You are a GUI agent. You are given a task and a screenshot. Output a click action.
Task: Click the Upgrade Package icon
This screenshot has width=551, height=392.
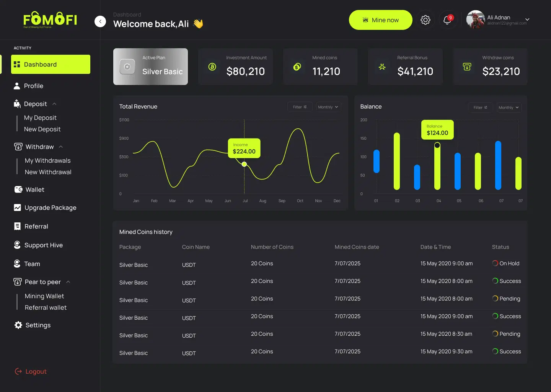coord(17,207)
